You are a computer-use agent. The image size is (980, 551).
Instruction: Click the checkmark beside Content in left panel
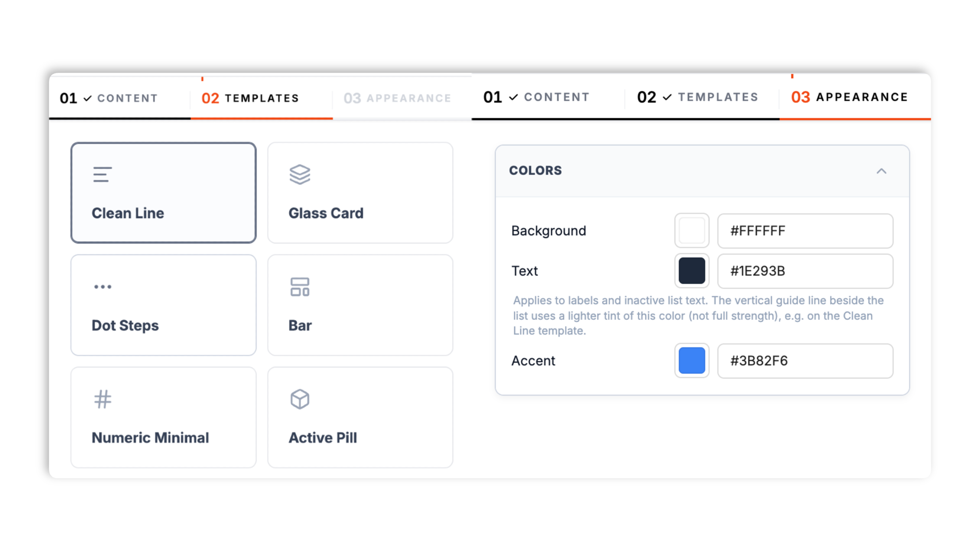87,98
